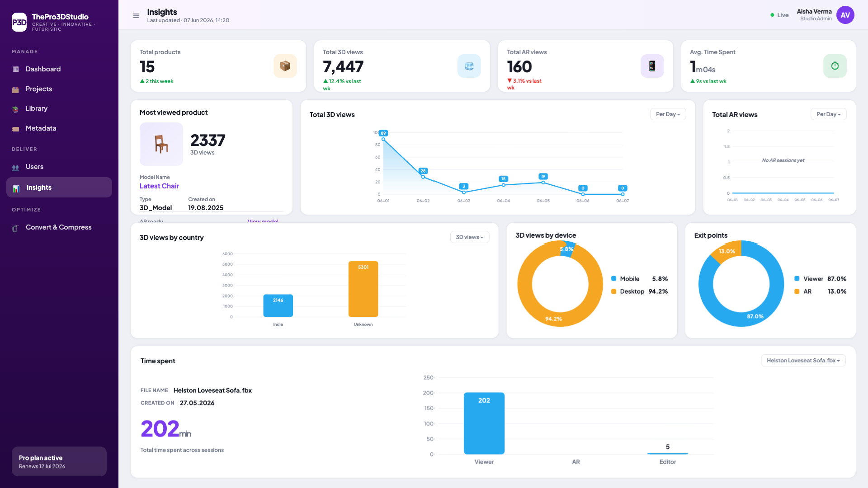Click the 13.0% AR donut segment
This screenshot has width=868, height=488.
[727, 251]
